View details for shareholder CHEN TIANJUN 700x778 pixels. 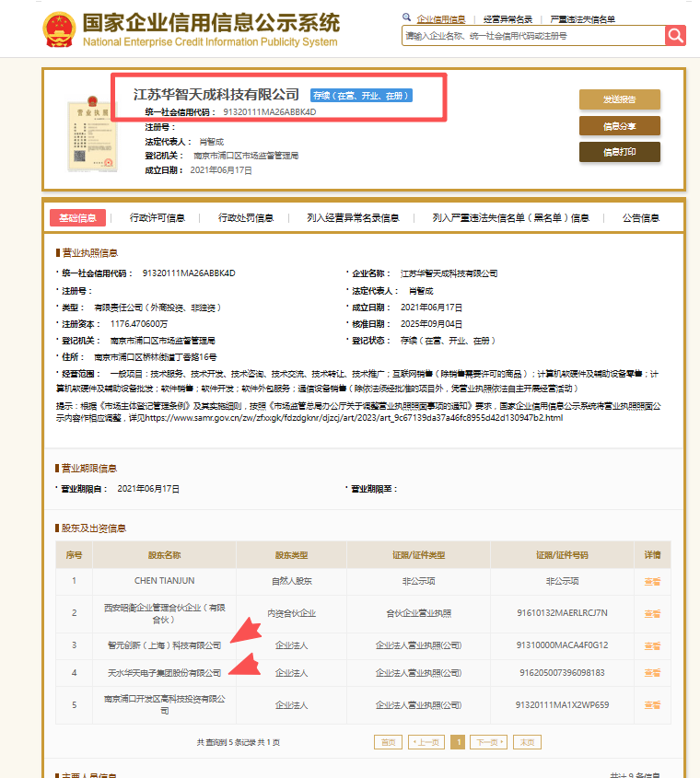652,582
